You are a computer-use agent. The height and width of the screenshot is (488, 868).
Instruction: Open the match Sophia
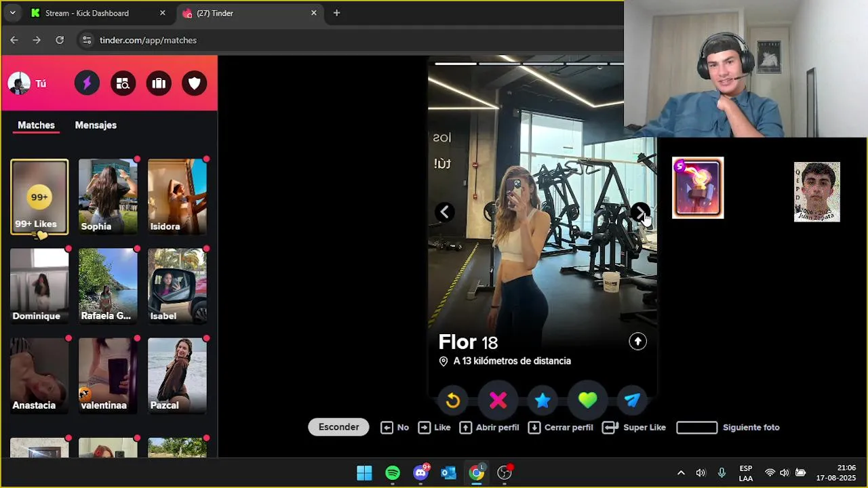tap(108, 197)
